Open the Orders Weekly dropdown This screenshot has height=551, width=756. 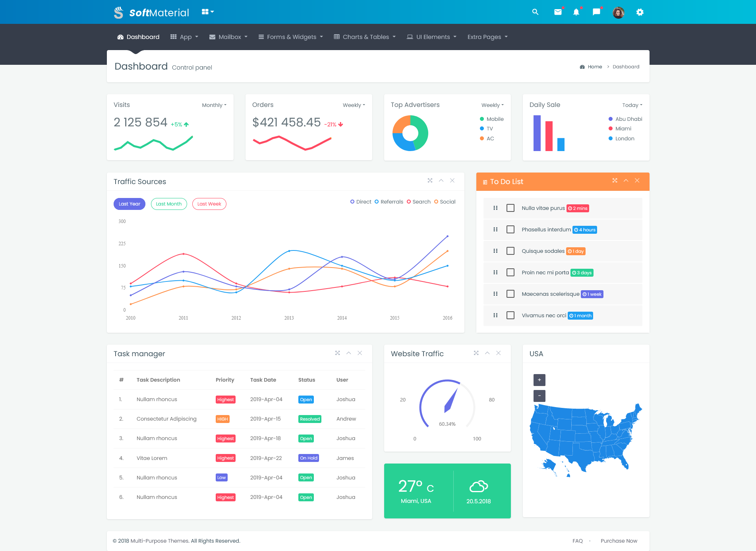pyautogui.click(x=353, y=105)
